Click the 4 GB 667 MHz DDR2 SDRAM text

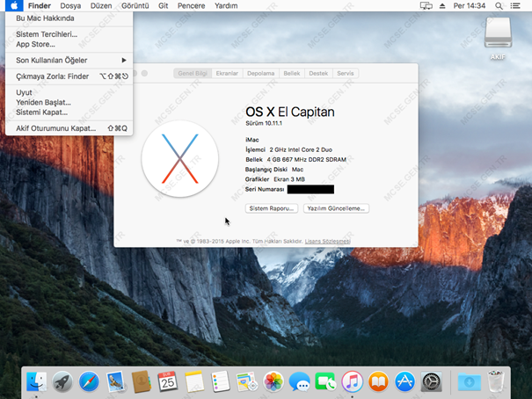click(306, 160)
